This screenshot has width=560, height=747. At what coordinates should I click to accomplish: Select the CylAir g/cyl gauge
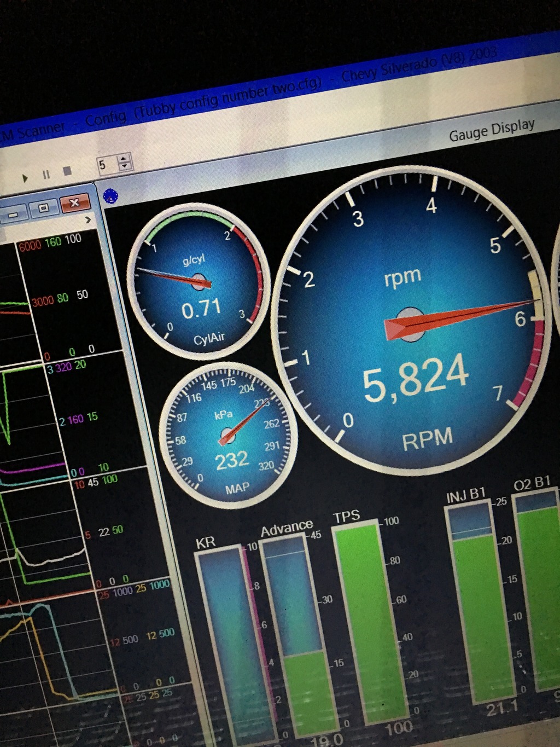click(198, 282)
